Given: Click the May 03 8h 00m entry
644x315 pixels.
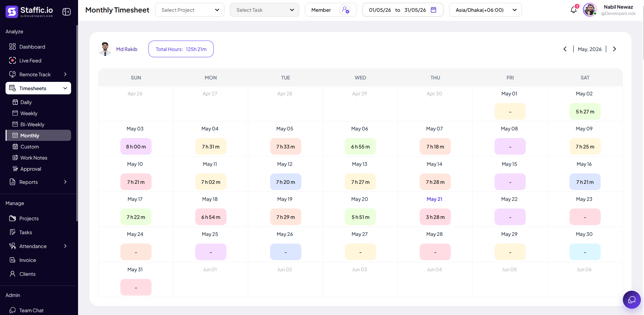Looking at the screenshot, I should point(136,146).
